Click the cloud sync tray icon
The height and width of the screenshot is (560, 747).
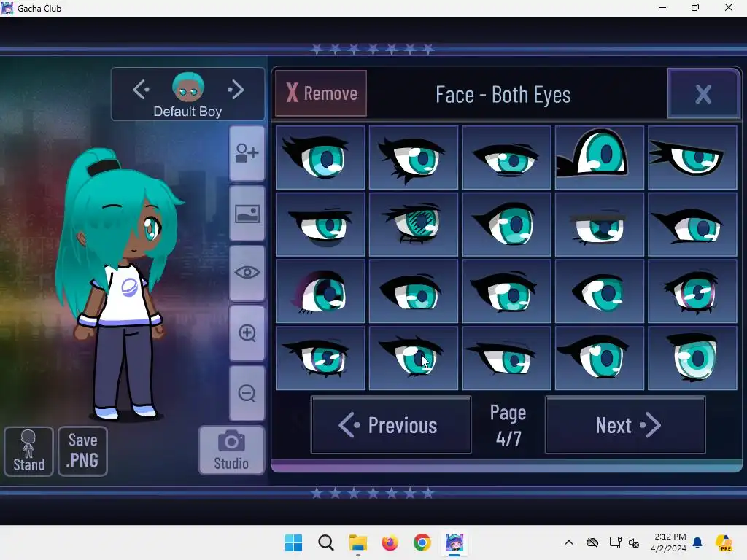tap(592, 542)
